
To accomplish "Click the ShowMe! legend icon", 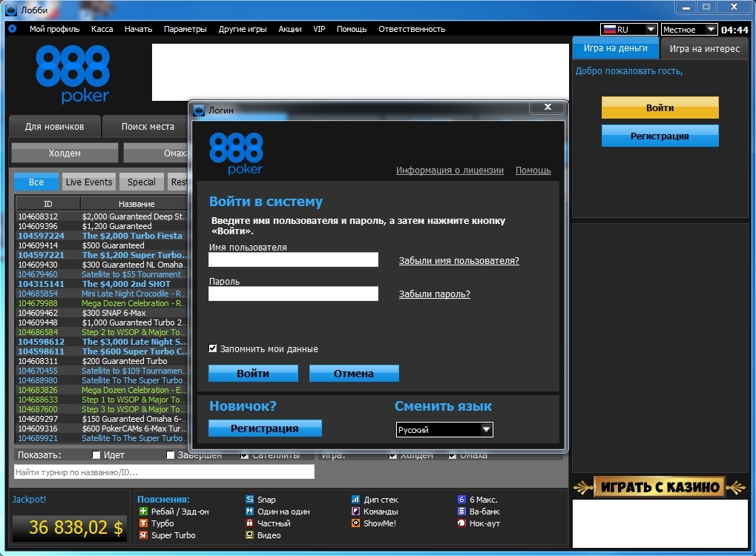I will click(355, 523).
